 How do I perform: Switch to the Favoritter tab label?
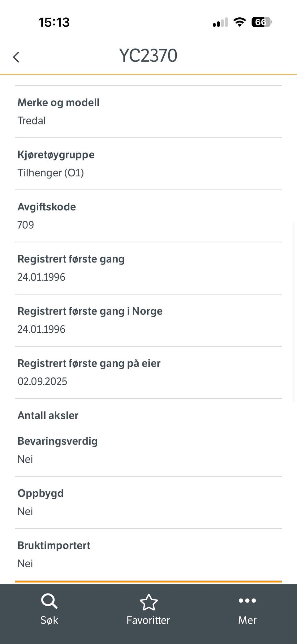148,620
